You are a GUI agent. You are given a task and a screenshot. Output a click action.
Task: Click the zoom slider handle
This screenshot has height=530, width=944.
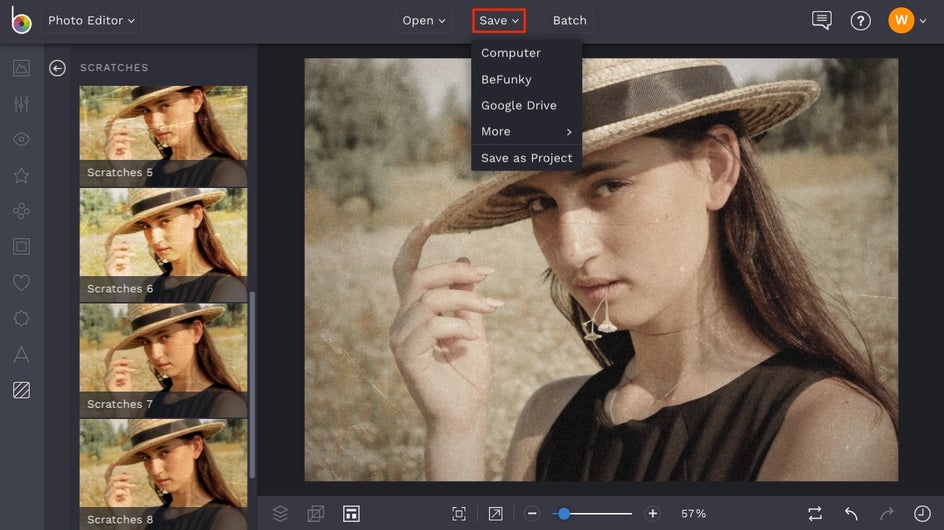pyautogui.click(x=564, y=513)
